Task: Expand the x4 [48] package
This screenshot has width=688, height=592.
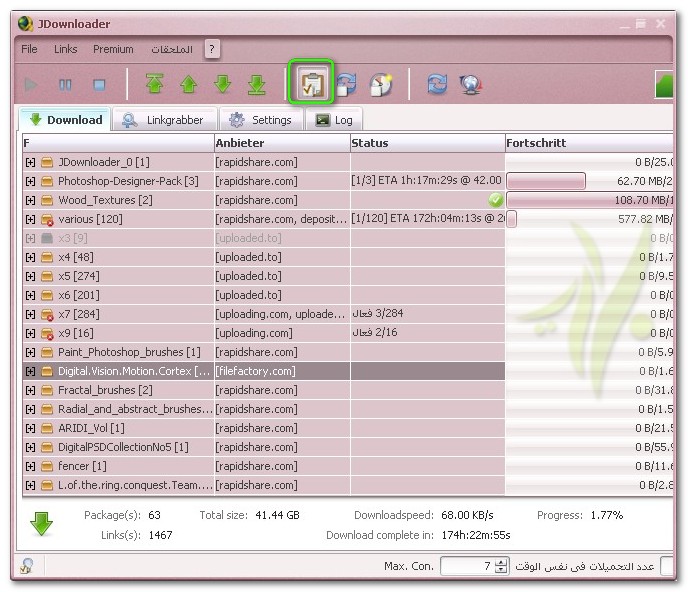Action: [x=30, y=257]
